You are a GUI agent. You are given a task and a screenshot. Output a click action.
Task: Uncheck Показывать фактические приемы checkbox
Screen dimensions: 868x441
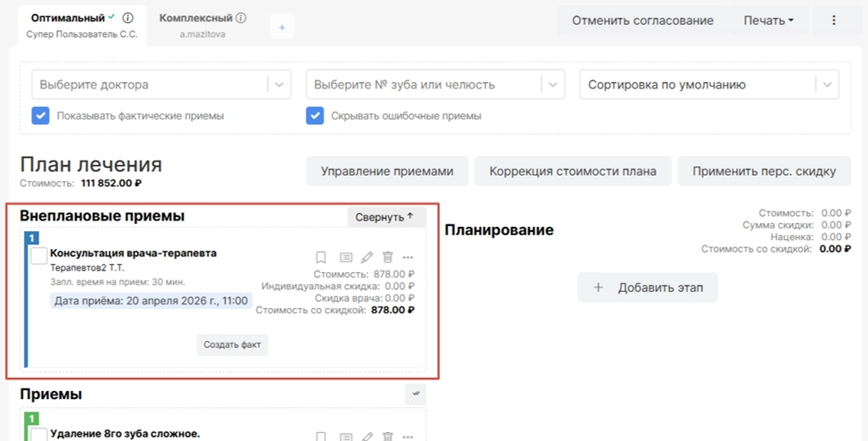click(x=40, y=115)
